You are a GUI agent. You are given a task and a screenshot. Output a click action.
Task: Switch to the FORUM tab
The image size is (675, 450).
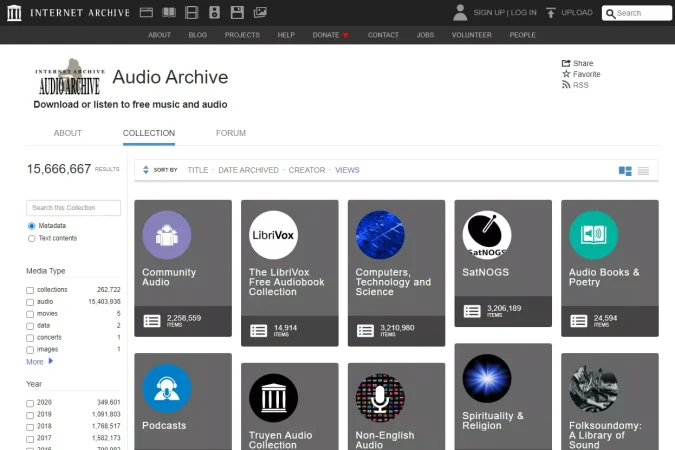click(x=231, y=133)
